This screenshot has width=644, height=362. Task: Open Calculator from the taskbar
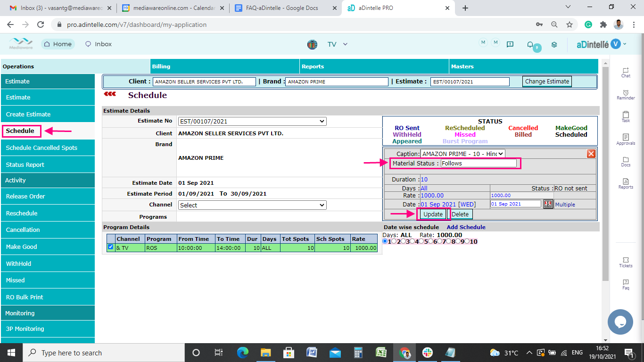coord(358,353)
